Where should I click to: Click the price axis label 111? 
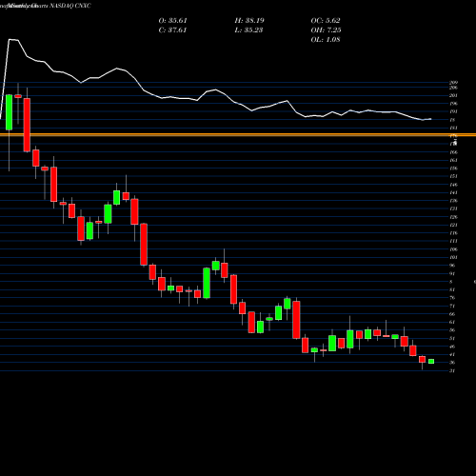click(x=453, y=241)
